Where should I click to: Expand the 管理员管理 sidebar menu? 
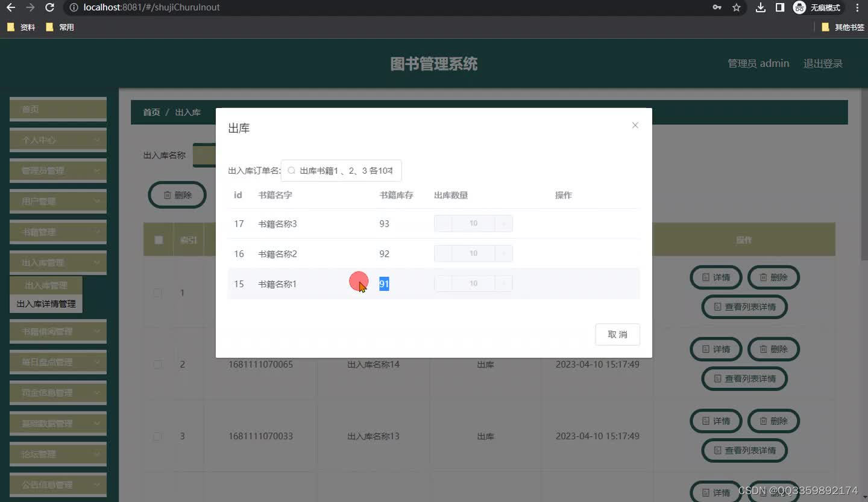58,171
